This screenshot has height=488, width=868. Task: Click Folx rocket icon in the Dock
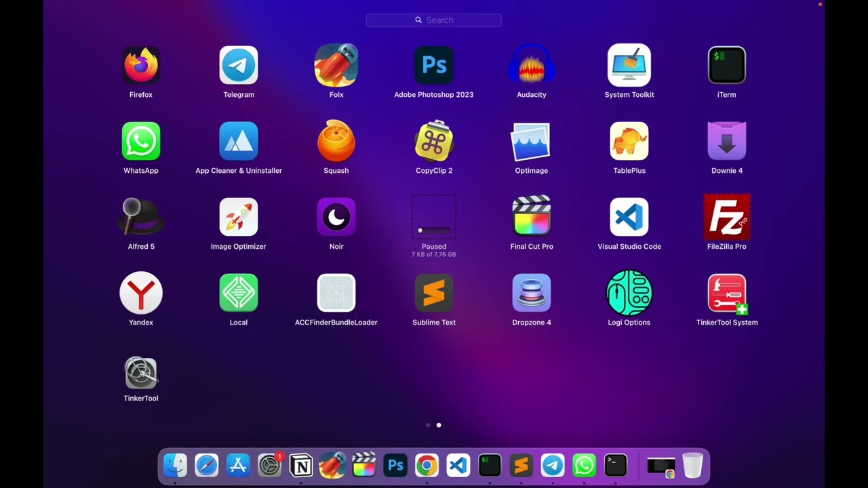(x=332, y=466)
